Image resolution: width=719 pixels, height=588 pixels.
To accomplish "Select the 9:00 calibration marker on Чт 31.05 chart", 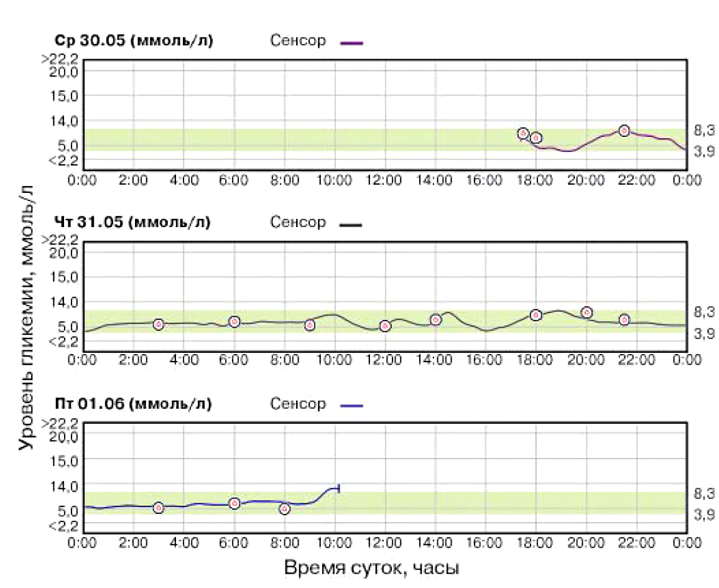I will click(310, 325).
